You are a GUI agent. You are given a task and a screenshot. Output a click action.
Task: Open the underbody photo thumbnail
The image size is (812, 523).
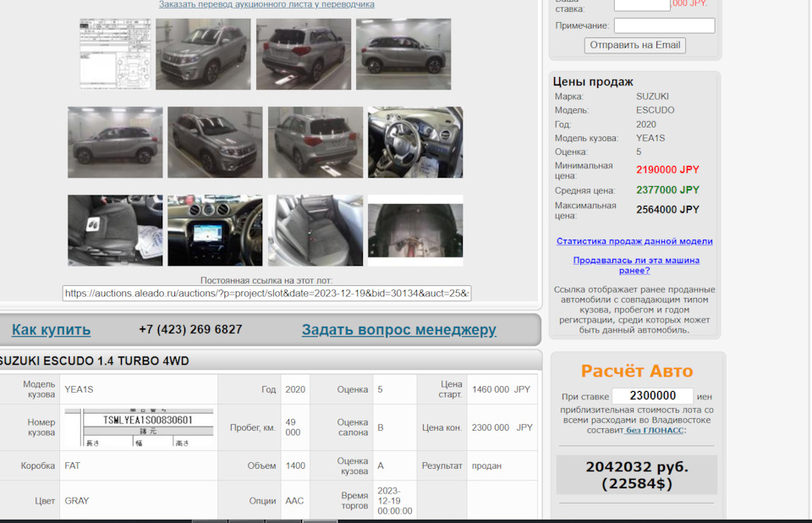click(415, 231)
